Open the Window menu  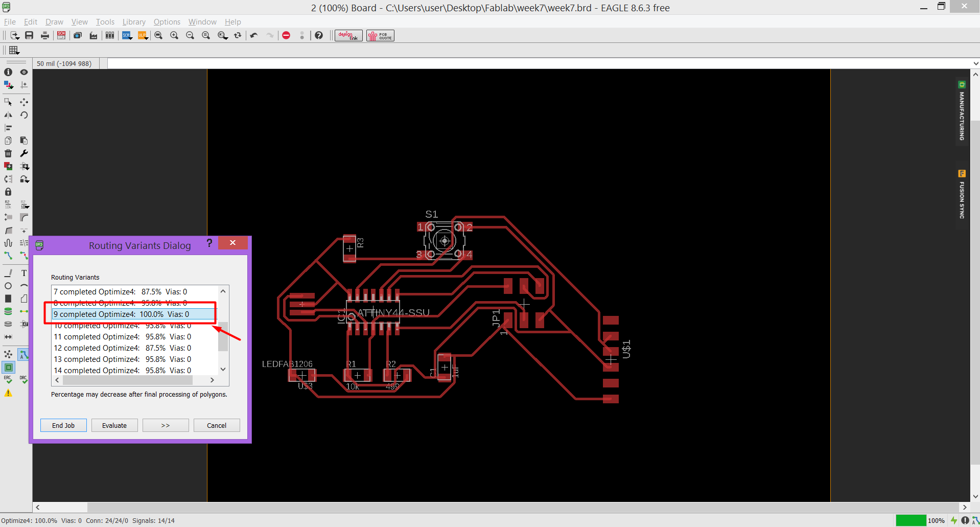202,22
